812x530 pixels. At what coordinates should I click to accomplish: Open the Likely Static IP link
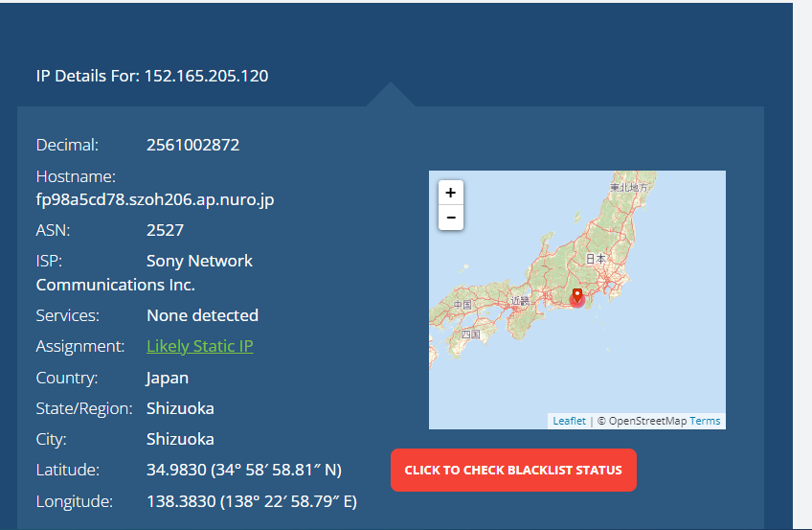pos(199,346)
